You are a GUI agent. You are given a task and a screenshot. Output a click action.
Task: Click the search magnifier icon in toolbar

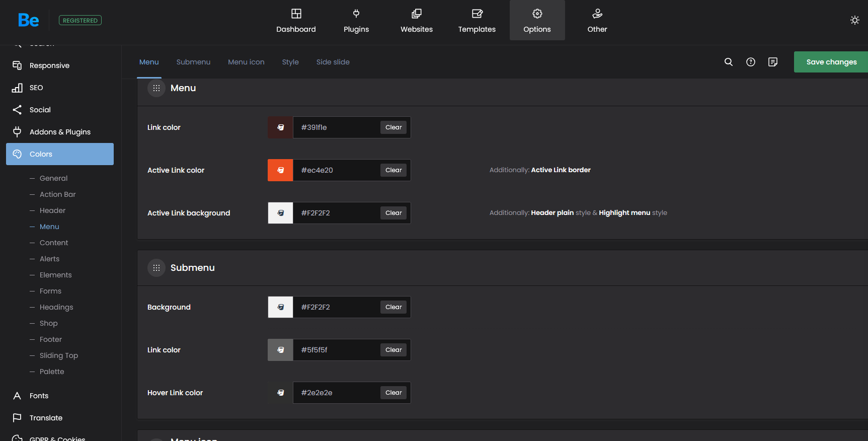click(x=728, y=62)
